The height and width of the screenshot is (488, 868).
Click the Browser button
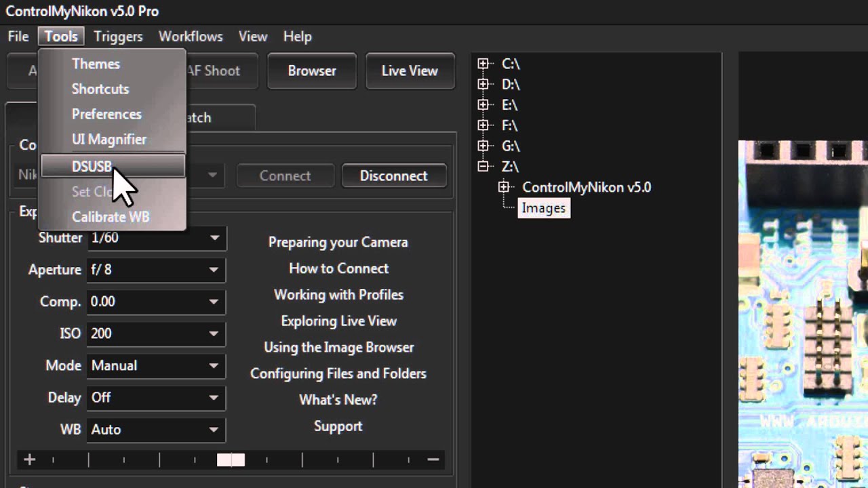point(312,70)
